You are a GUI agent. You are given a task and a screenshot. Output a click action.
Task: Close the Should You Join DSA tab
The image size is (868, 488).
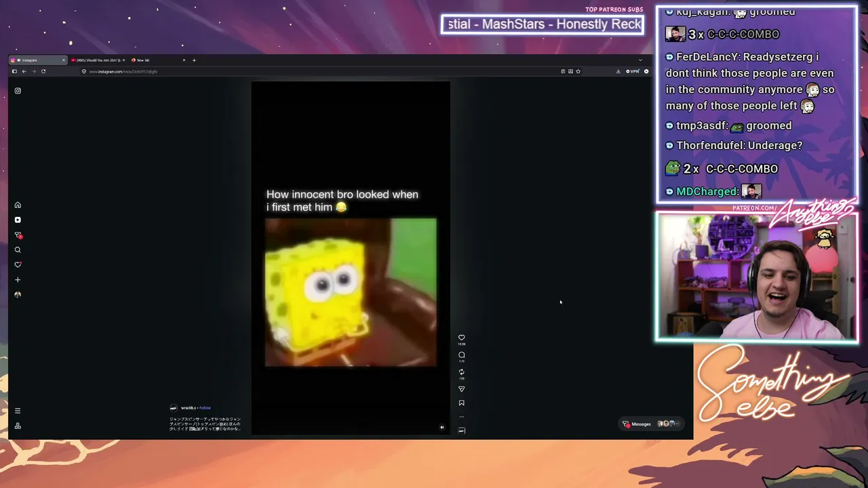pos(123,60)
